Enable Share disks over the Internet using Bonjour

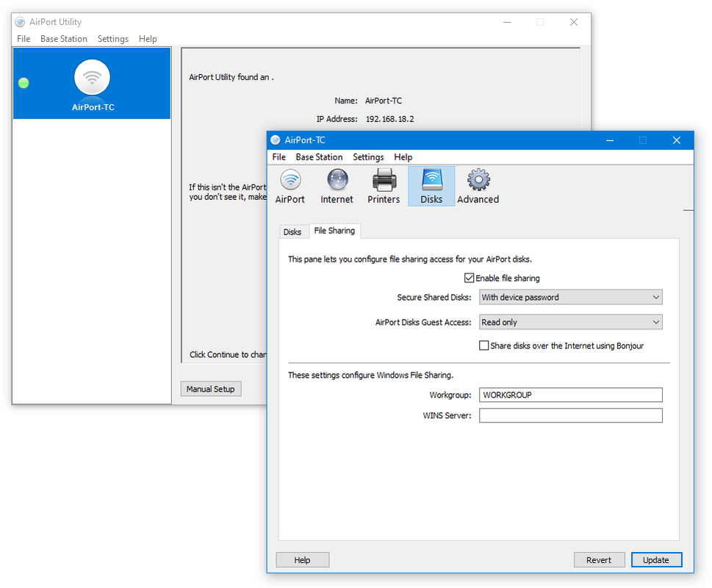[x=484, y=345]
